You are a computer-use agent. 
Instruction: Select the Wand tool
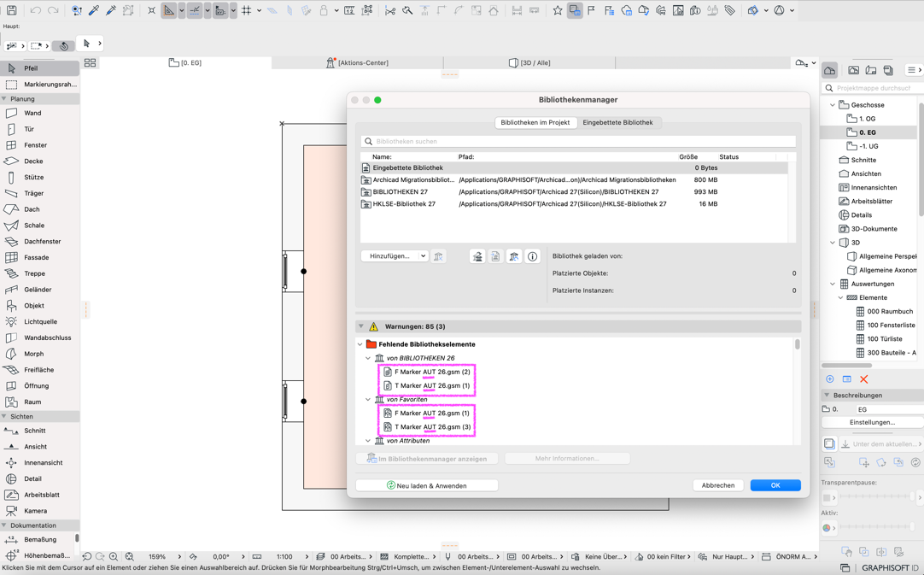pos(40,113)
